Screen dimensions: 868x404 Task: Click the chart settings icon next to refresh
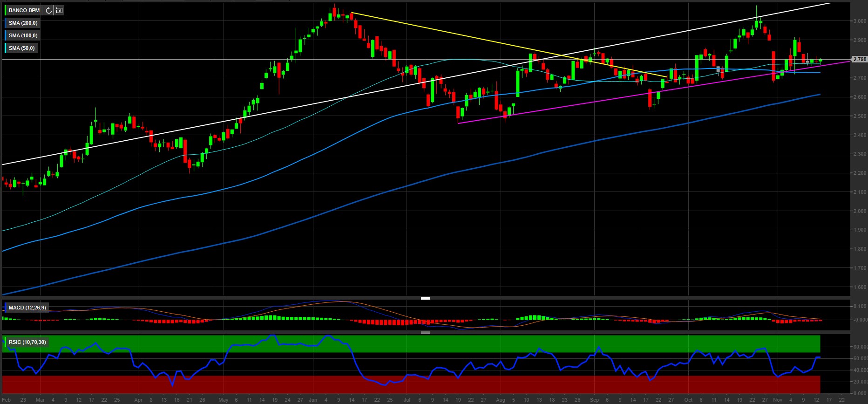pos(59,10)
